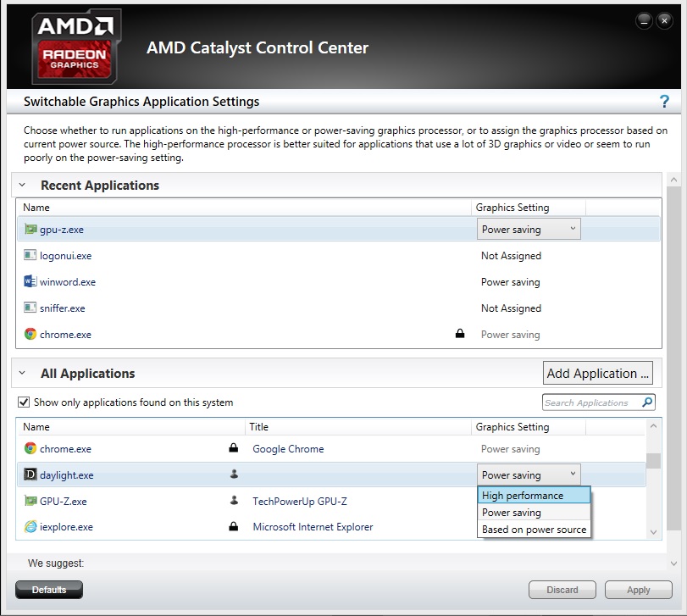Click the blue help question mark icon
This screenshot has height=616, width=687.
click(x=664, y=102)
